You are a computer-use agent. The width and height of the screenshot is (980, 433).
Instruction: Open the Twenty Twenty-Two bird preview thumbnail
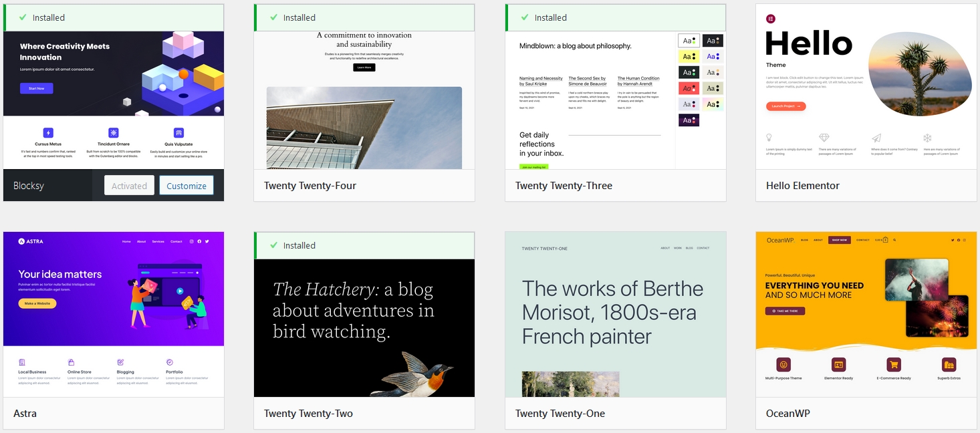click(x=364, y=327)
